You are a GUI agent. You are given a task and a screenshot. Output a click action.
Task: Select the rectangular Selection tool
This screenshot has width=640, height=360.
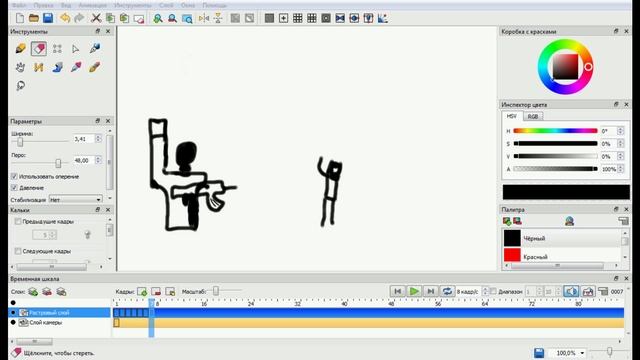[x=57, y=49]
